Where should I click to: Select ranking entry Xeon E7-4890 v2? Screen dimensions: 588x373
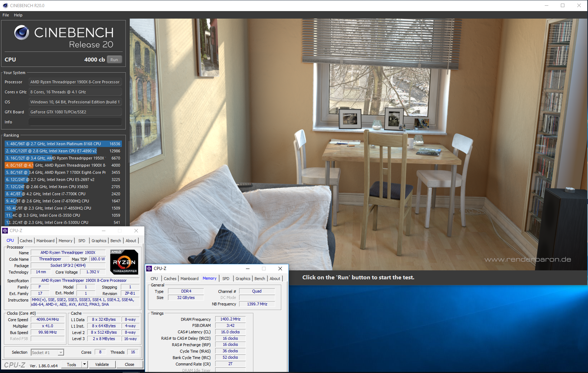(x=63, y=151)
